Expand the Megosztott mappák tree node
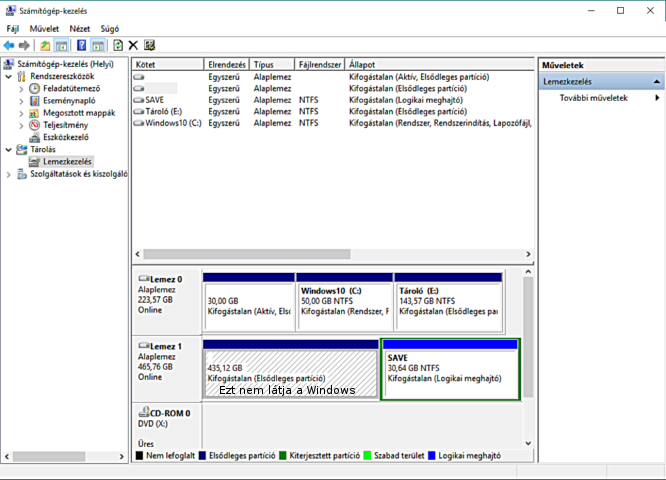The height and width of the screenshot is (480, 666). click(x=21, y=113)
